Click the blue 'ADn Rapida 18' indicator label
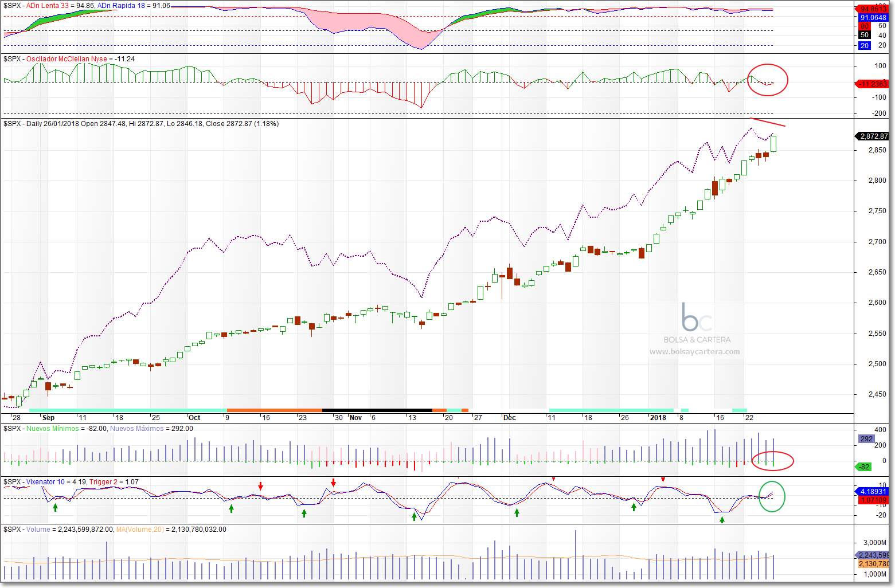The height and width of the screenshot is (588, 895). coord(121,6)
